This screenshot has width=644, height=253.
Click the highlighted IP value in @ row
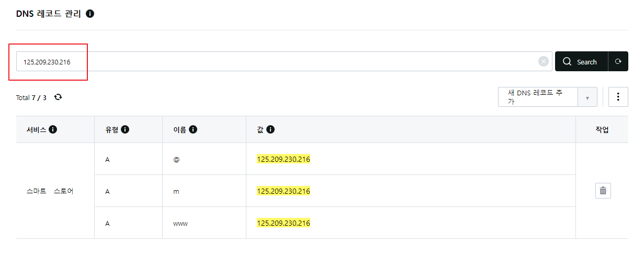tap(284, 159)
